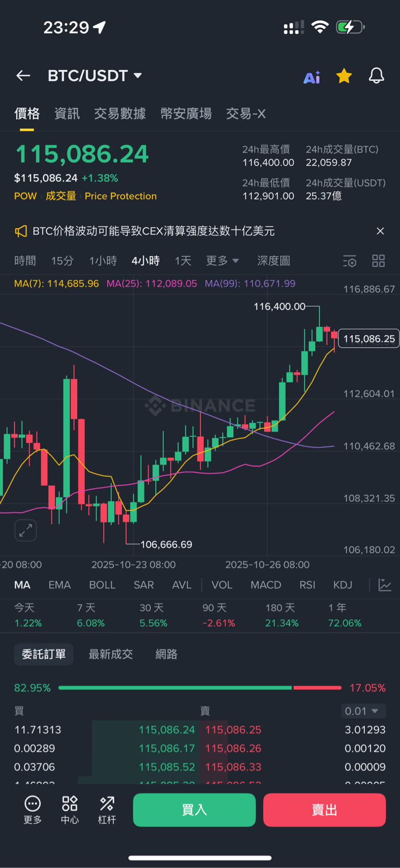Open indicator chart settings icon
Screen dimensions: 400x868
coord(385,585)
